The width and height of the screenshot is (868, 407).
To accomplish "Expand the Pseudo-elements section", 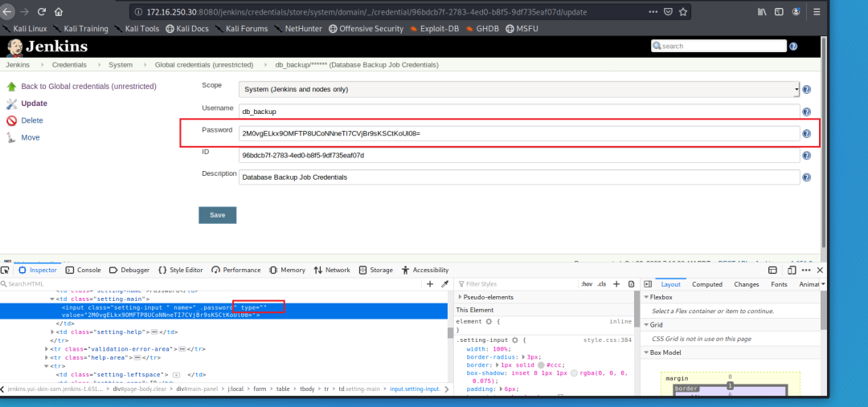I will coord(461,297).
